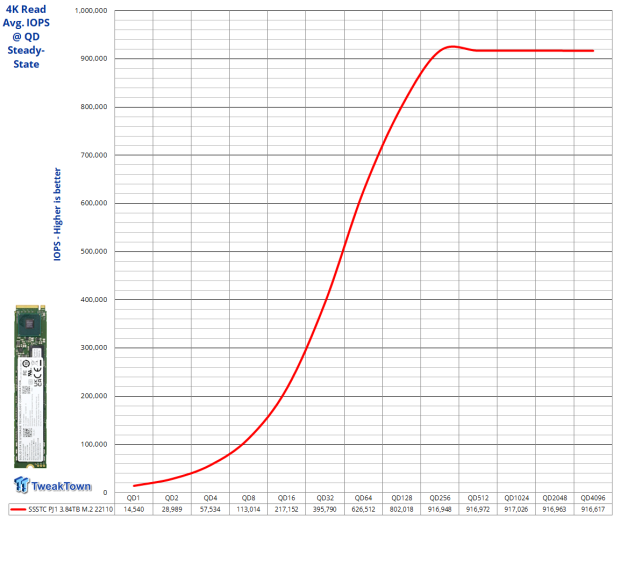Click the 900,000 y-axis label
The image size is (620, 568).
coord(94,59)
